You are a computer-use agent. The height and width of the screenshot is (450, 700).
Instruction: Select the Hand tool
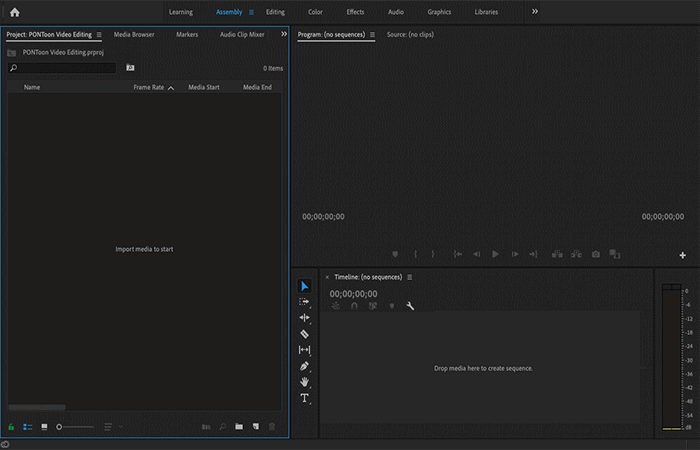[304, 382]
